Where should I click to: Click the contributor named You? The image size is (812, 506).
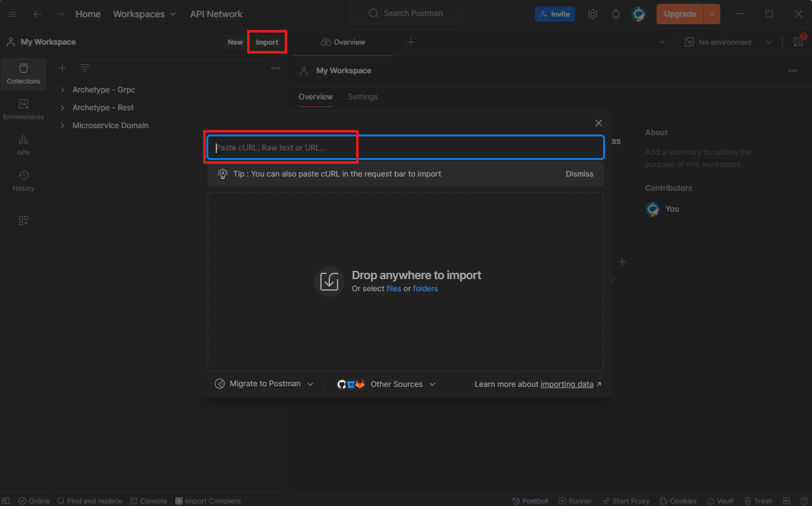click(673, 209)
